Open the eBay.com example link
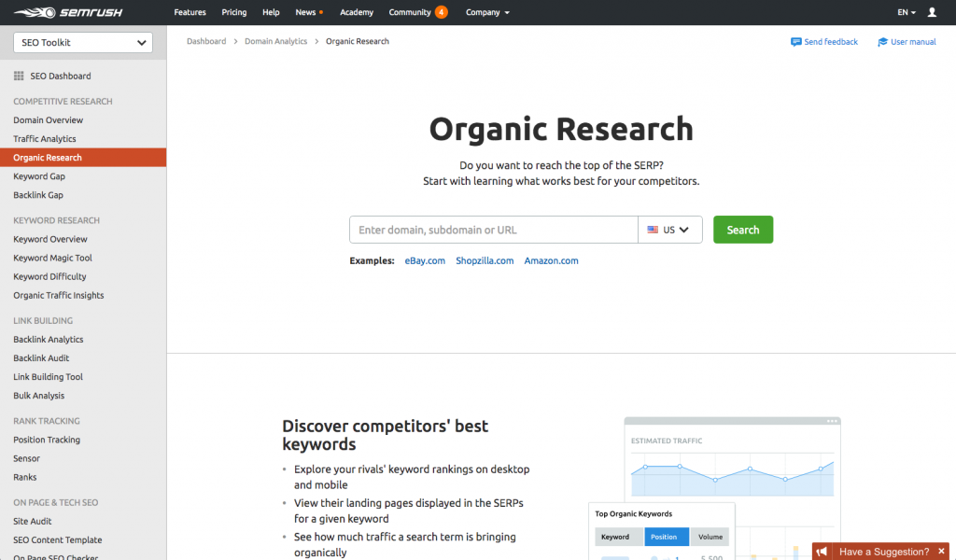The height and width of the screenshot is (560, 956). [425, 260]
